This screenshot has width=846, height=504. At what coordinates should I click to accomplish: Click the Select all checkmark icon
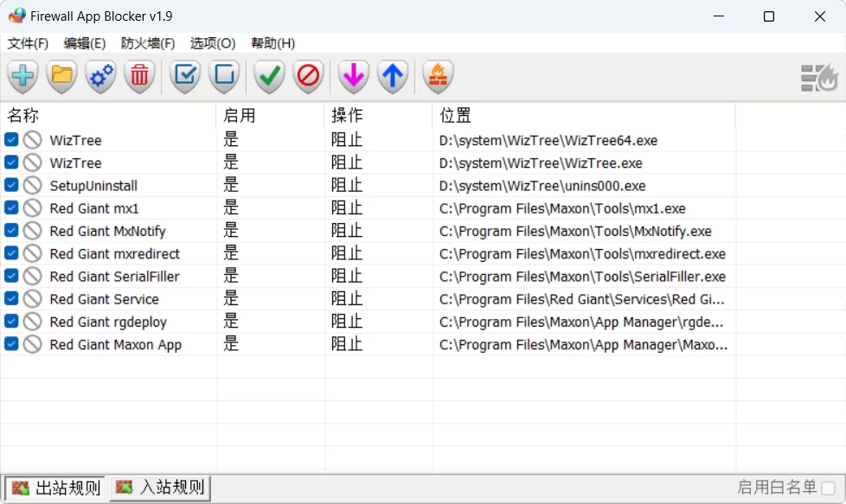pos(185,76)
